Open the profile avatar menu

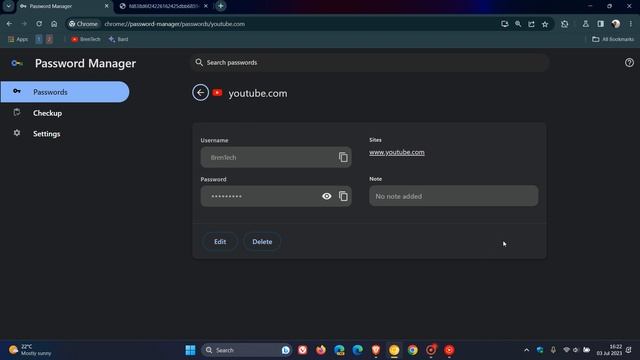[x=616, y=24]
